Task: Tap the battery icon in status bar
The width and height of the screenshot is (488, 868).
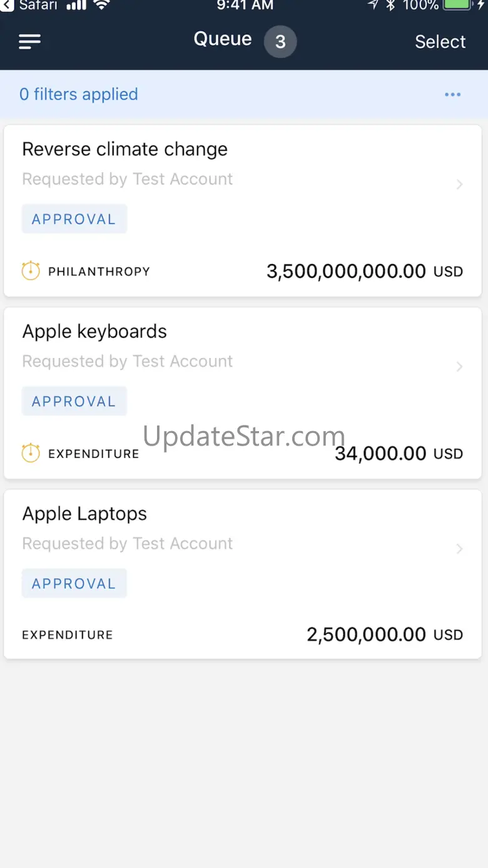Action: pos(458,5)
